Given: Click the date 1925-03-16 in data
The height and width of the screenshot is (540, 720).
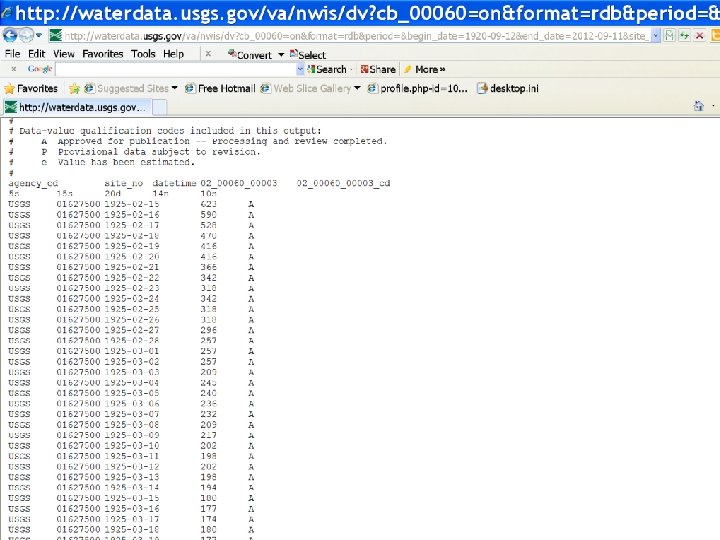Looking at the screenshot, I should coord(132,509).
